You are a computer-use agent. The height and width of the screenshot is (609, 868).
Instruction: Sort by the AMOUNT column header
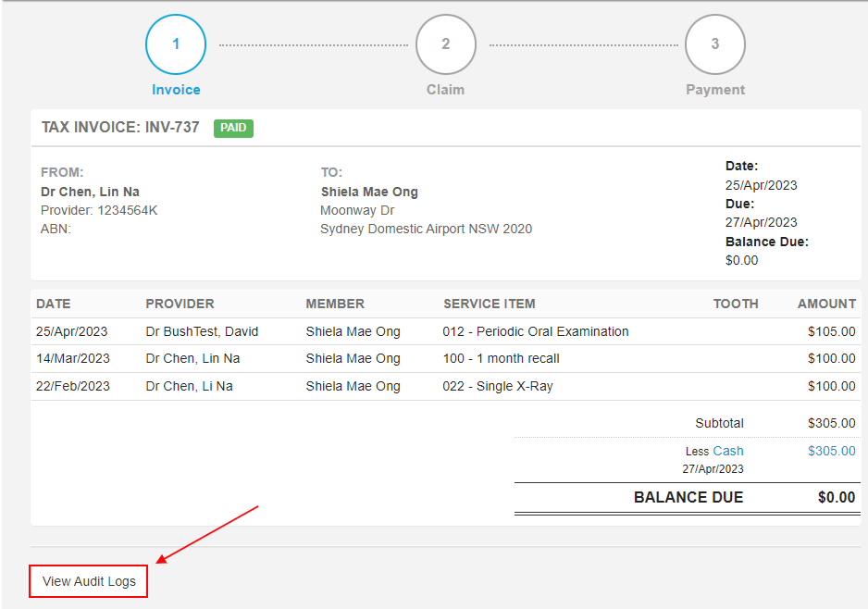826,304
